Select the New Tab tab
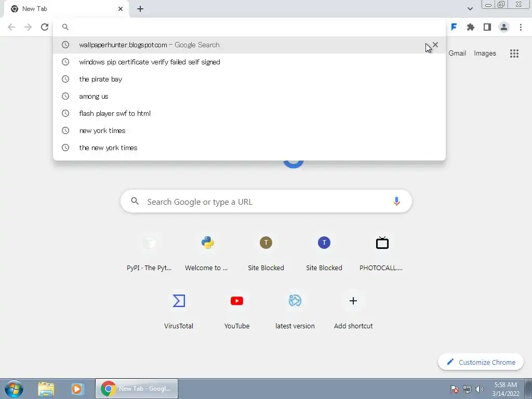This screenshot has width=532, height=399. (66, 9)
